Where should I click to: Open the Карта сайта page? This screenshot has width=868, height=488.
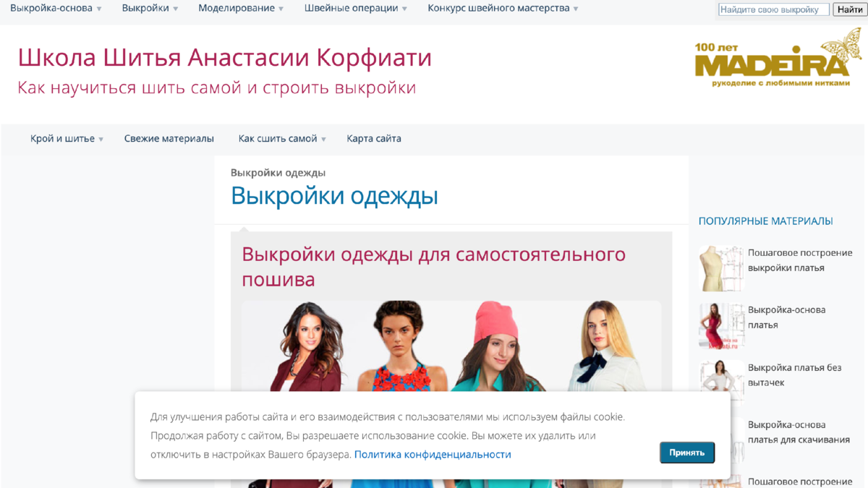pyautogui.click(x=374, y=138)
